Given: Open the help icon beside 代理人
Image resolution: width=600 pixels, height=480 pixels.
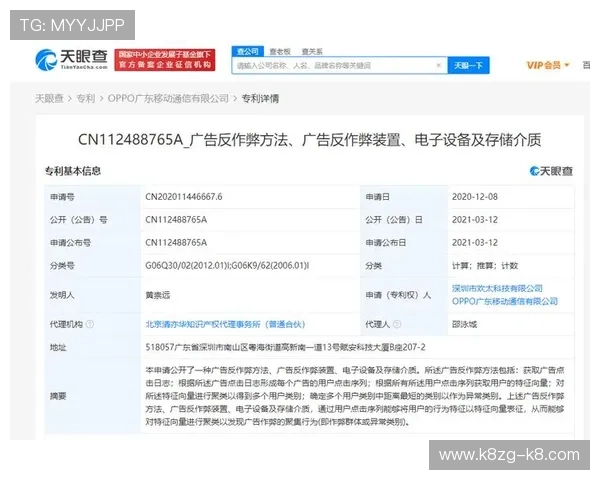Looking at the screenshot, I should 397,324.
